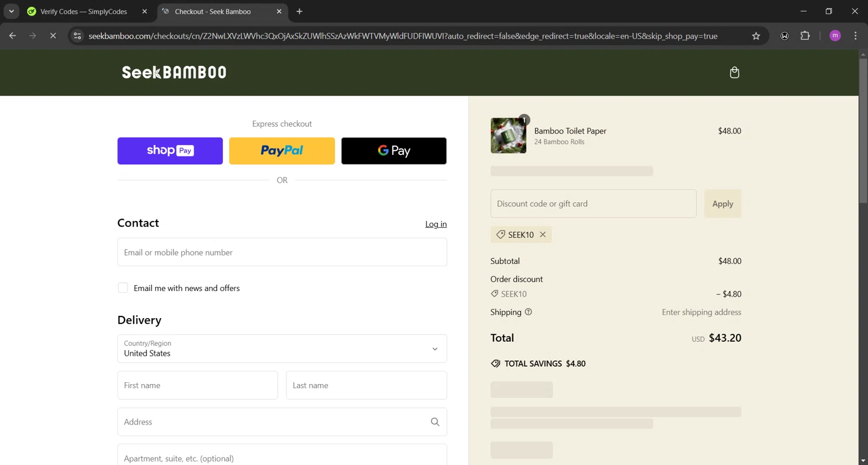
Task: Open the Chrome three-dot menu
Action: click(x=855, y=36)
